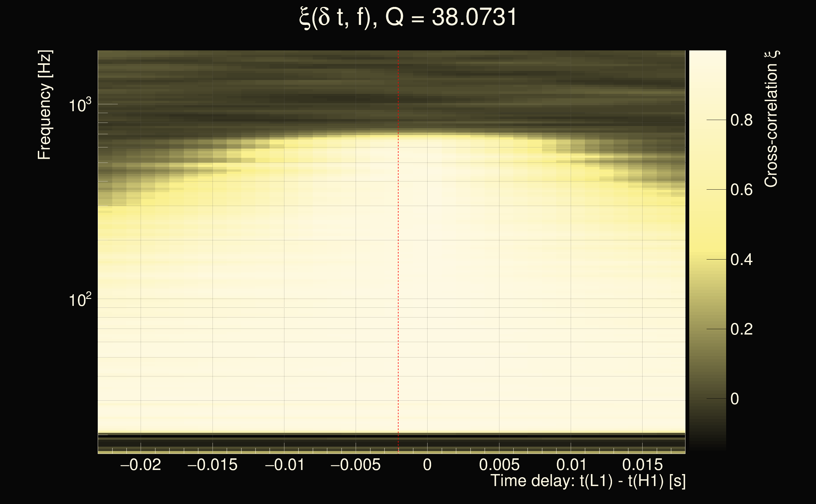816x504 pixels.
Task: Click the 0.015 time delay tick label
Action: [x=643, y=465]
